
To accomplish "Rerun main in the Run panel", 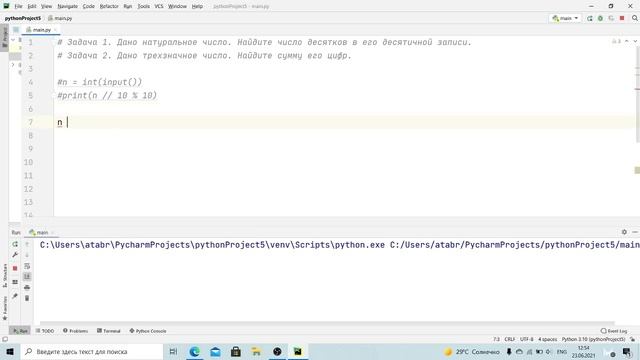I will coord(15,244).
